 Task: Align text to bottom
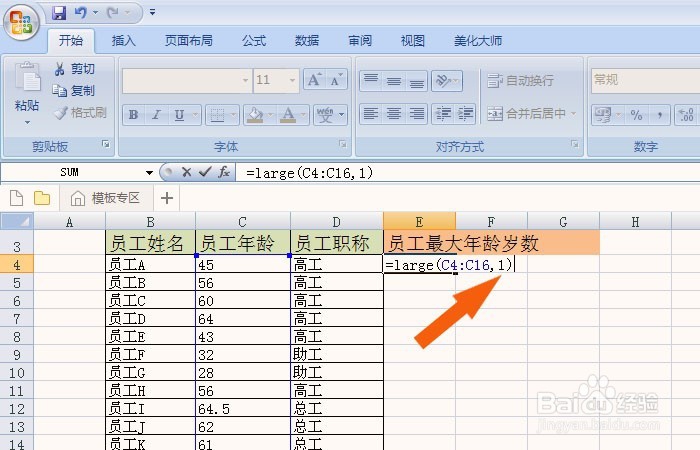point(417,81)
